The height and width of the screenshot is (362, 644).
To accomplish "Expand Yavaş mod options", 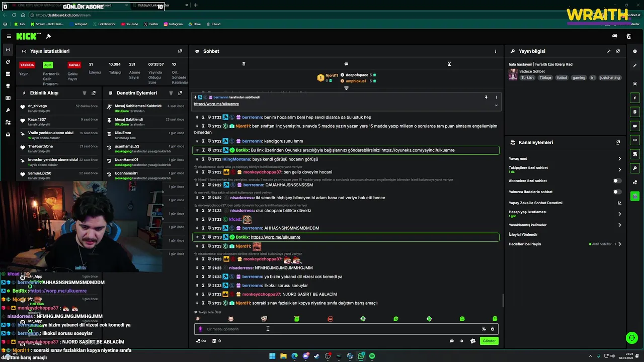I will coord(619,158).
